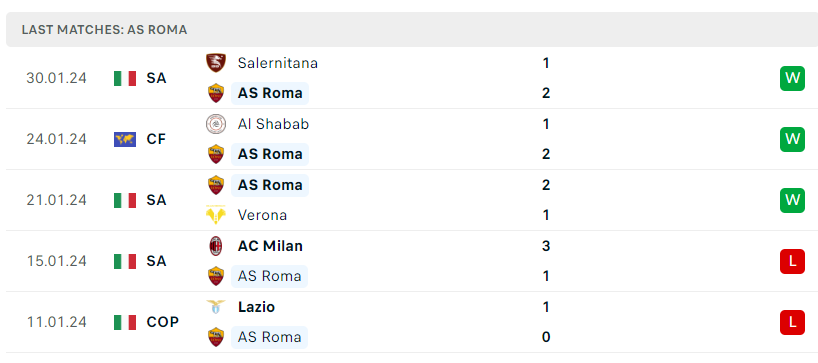Viewport: 818px width, 363px height.
Task: Click the AC Milan club crest
Action: pos(215,246)
